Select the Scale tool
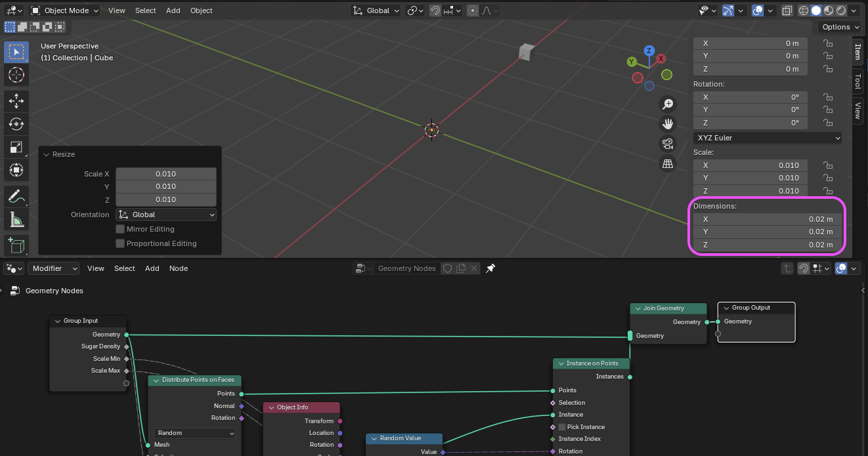 coord(16,147)
